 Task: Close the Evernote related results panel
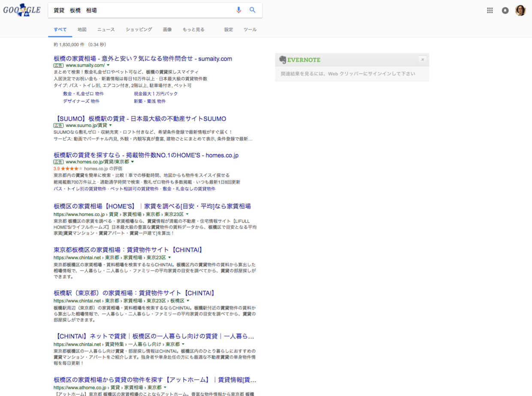tap(423, 60)
